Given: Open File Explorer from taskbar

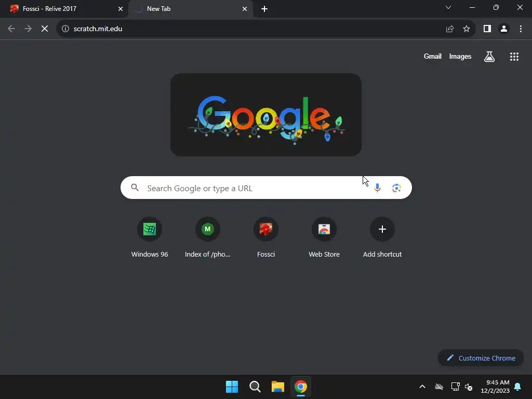Looking at the screenshot, I should point(277,387).
